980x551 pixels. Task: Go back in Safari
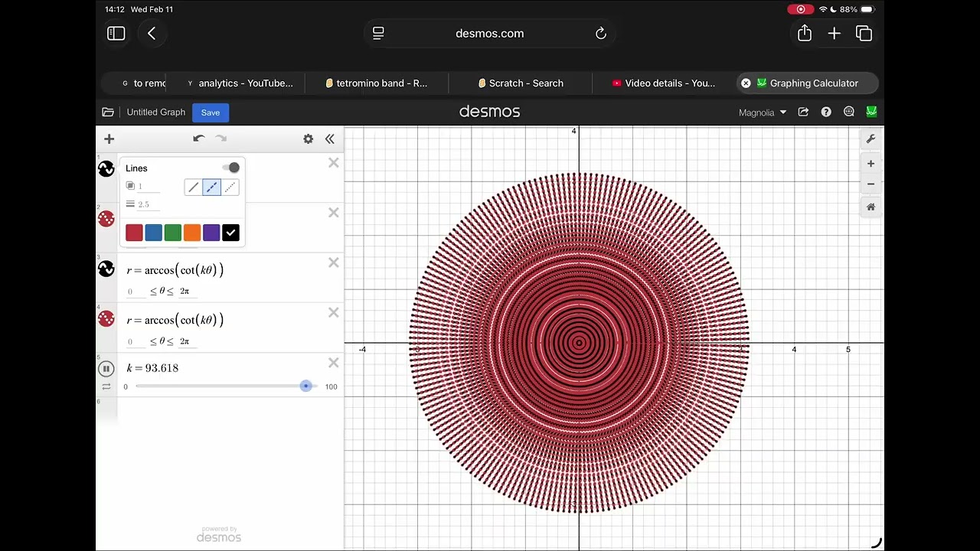152,33
